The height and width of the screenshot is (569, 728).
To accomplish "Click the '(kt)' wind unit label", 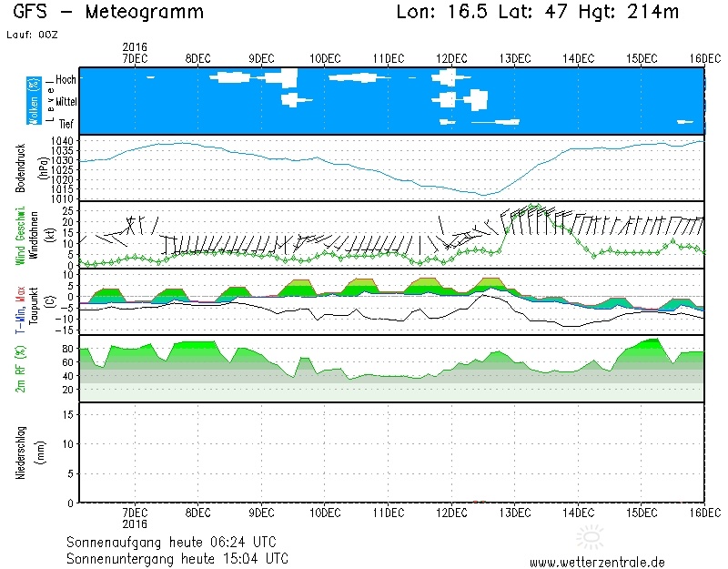I will coord(51,235).
